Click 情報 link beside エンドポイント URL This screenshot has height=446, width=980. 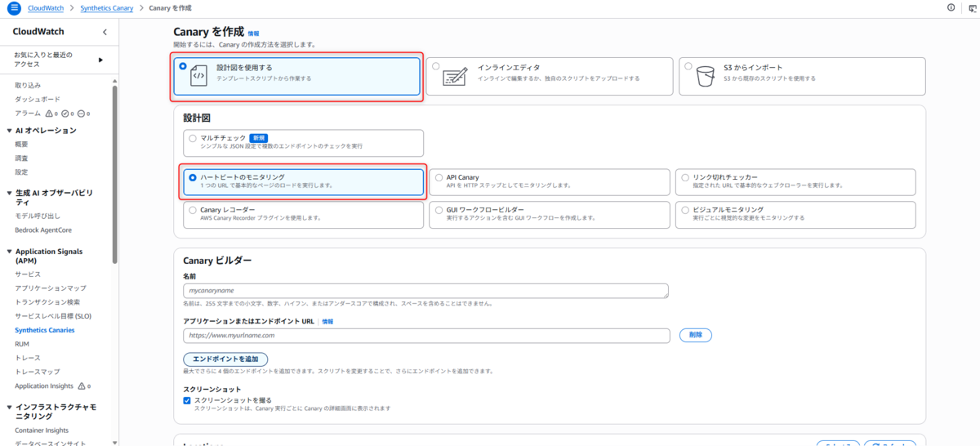point(327,322)
